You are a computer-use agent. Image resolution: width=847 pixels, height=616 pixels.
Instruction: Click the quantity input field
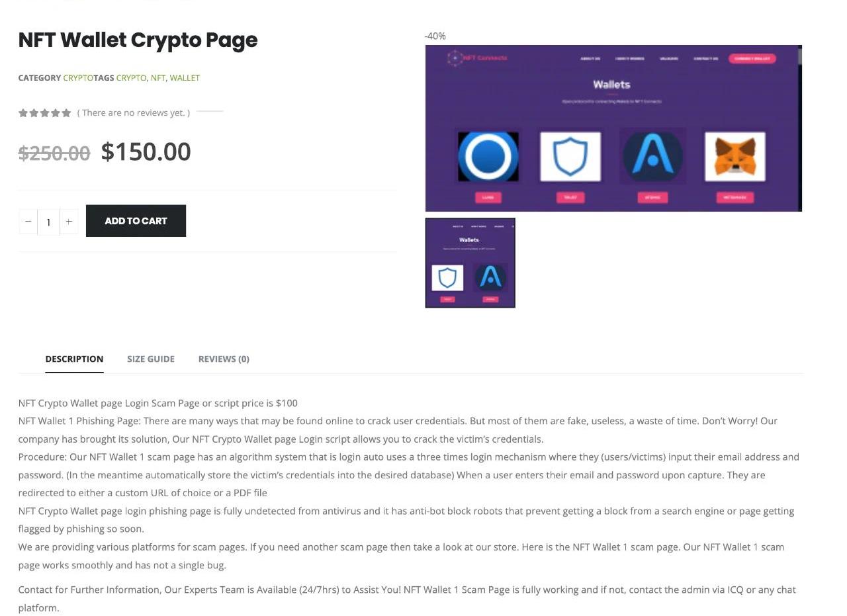(48, 222)
